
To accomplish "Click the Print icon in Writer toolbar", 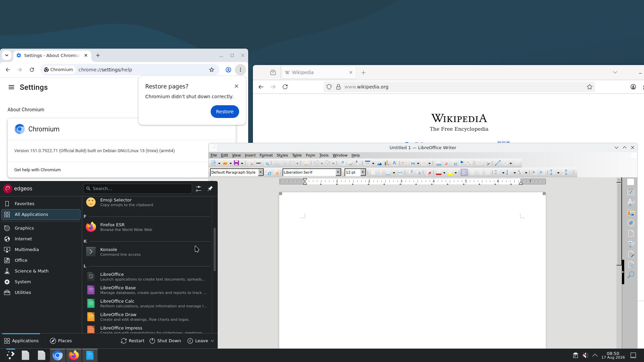I will [259, 163].
